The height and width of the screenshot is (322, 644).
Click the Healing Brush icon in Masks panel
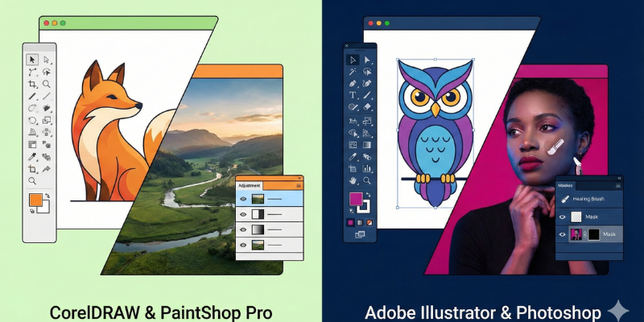coord(565,199)
